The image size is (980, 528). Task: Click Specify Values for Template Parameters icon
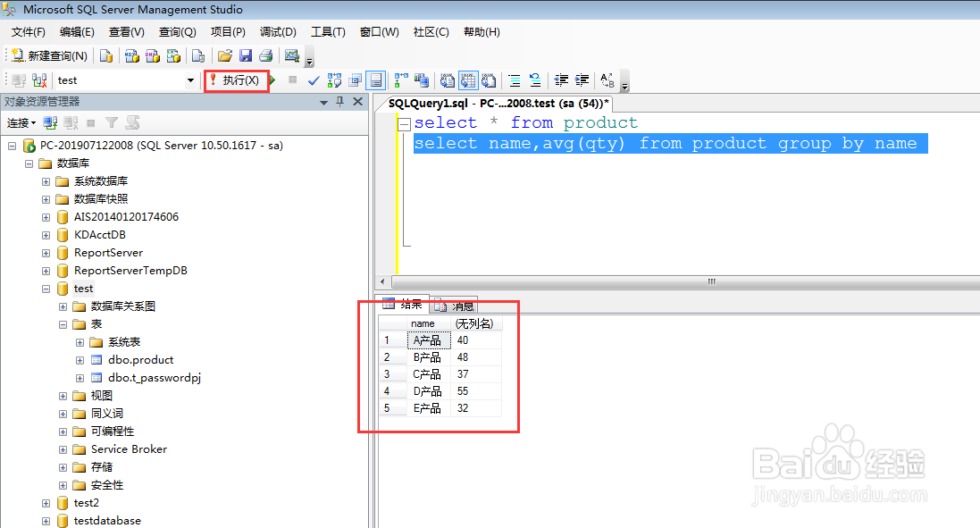(607, 80)
